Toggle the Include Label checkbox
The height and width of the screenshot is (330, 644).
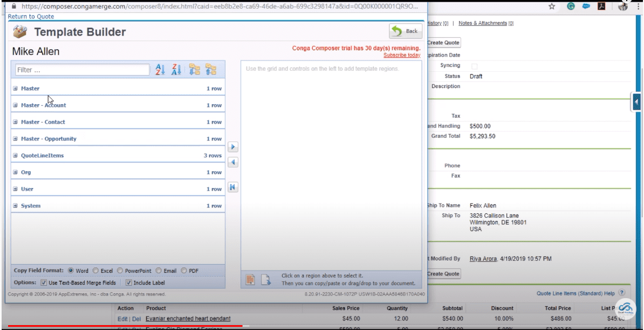tap(128, 282)
